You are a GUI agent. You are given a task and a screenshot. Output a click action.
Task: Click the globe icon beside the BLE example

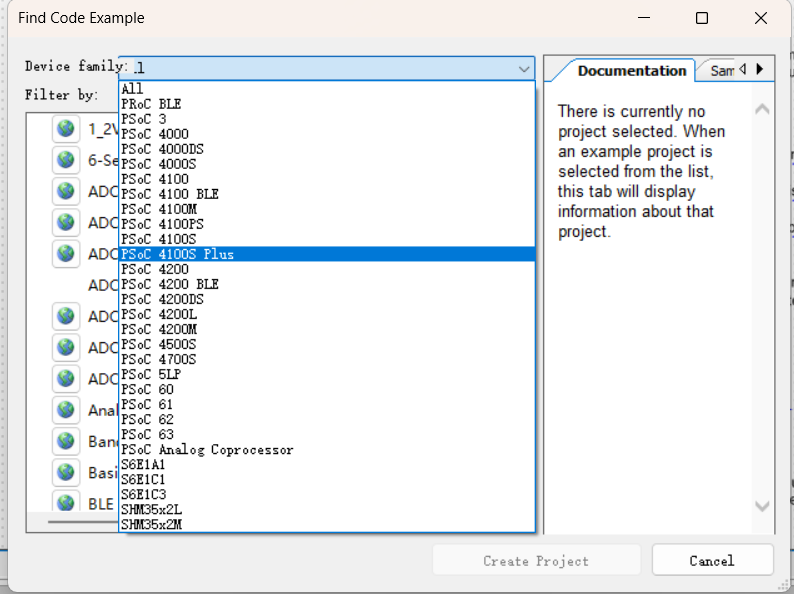point(66,502)
